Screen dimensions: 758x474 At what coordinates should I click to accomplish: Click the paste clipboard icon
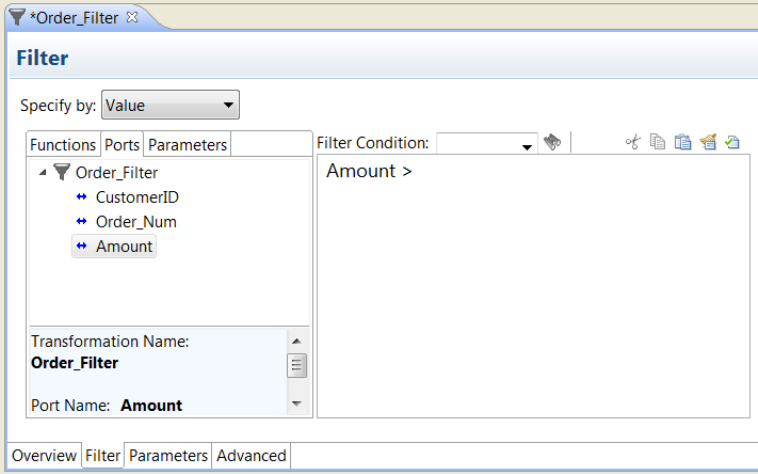(683, 143)
